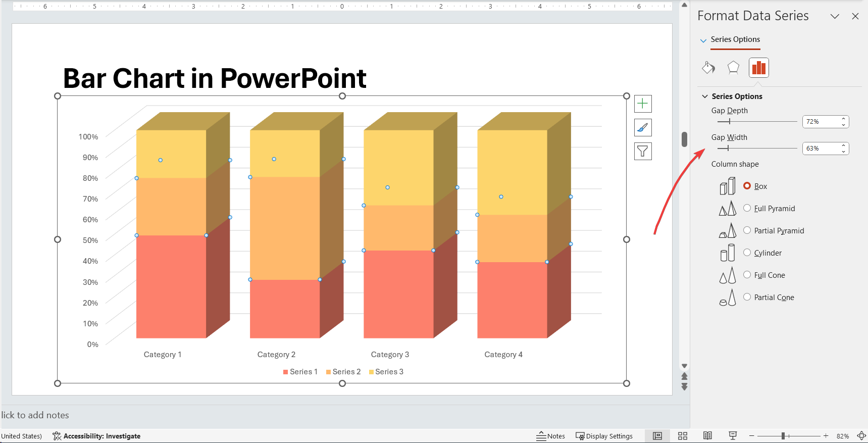Open the task pane options chevron

coord(835,16)
